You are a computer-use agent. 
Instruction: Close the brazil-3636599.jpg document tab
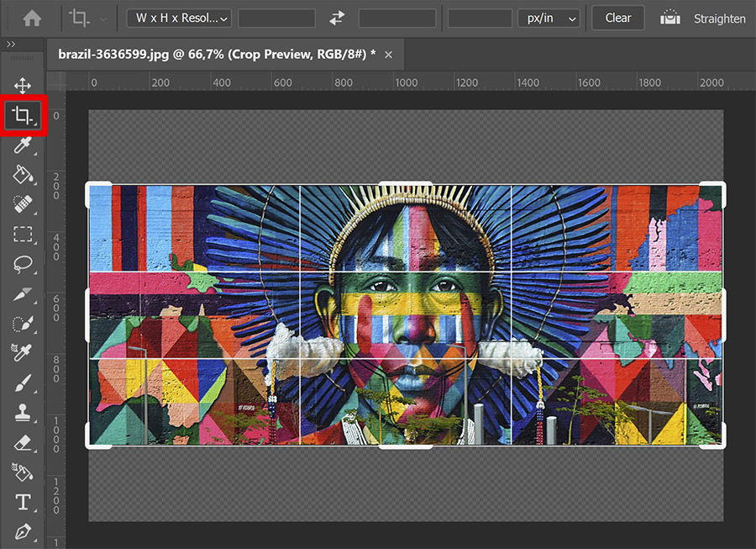pos(388,55)
